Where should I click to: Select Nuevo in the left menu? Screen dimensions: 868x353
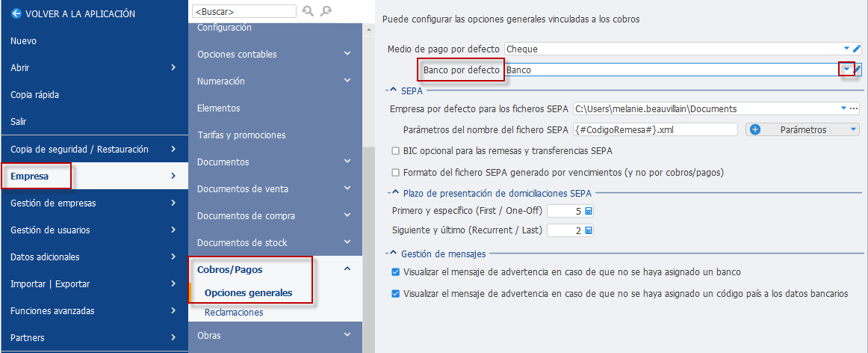point(94,40)
